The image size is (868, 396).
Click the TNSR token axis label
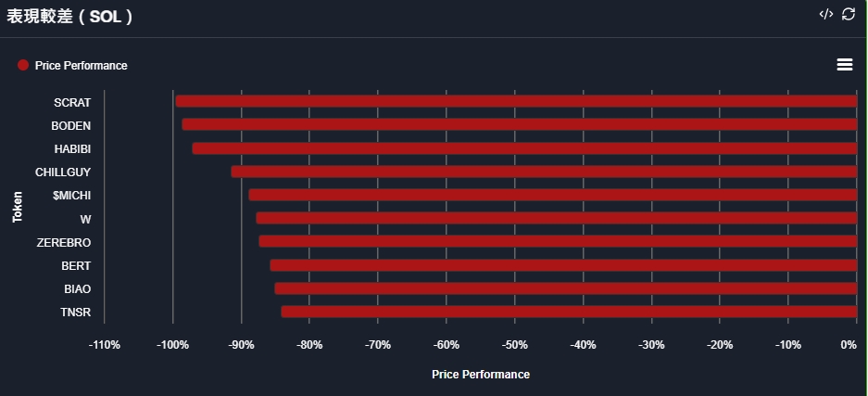(x=75, y=313)
